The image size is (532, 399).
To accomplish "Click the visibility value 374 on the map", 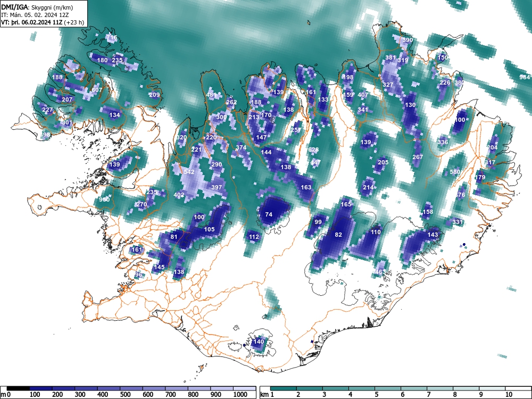I will pos(241,147).
